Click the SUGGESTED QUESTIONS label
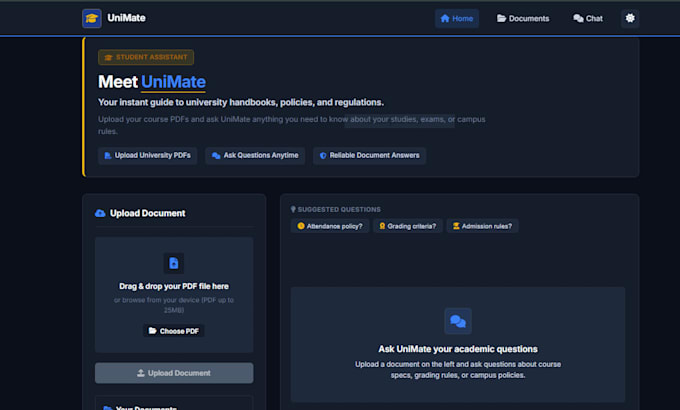This screenshot has height=410, width=680. (x=339, y=210)
